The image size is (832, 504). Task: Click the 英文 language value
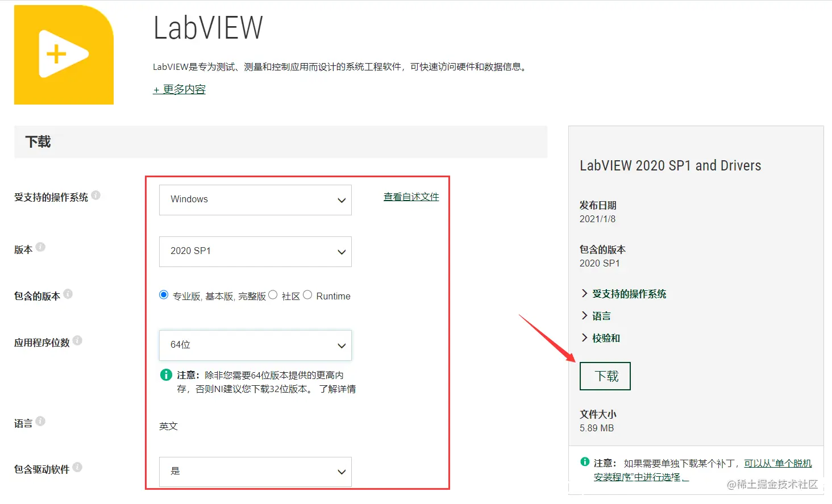pos(168,426)
